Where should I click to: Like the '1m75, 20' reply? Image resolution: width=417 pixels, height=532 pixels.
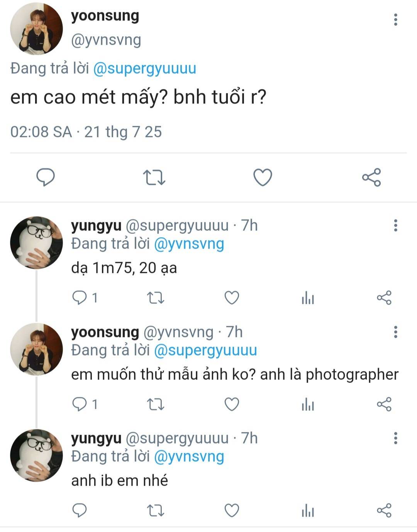(x=232, y=298)
